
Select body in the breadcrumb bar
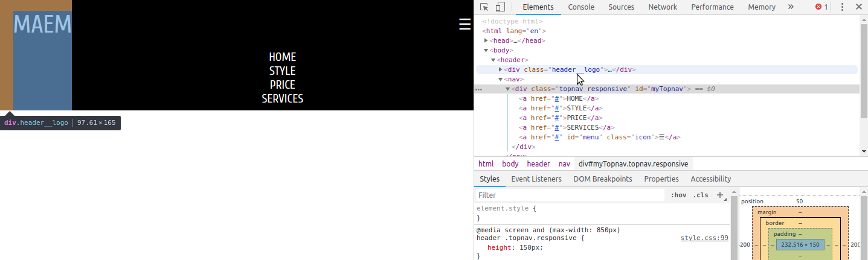click(510, 164)
